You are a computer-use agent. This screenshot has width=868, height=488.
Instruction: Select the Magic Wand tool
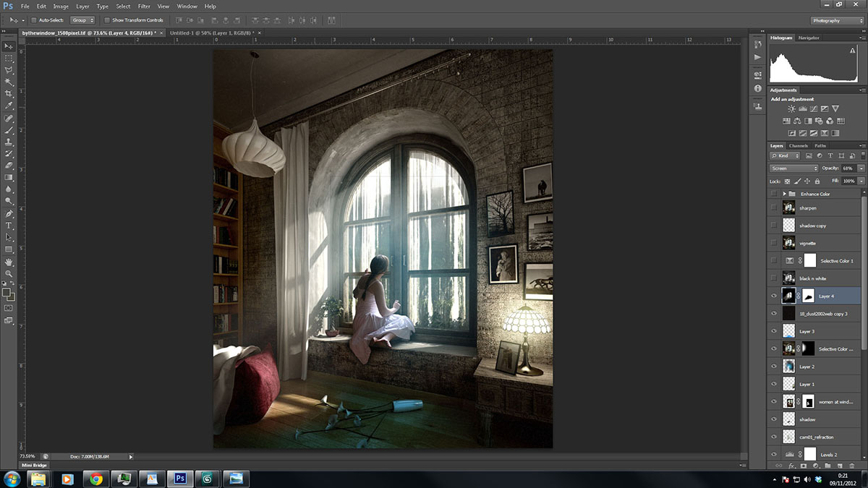9,82
